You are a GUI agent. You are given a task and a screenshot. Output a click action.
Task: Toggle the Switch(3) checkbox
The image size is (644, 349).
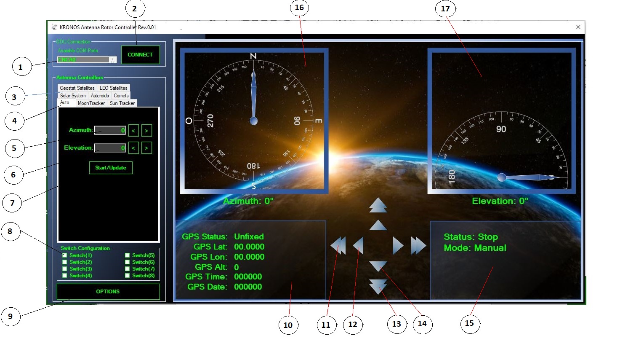[x=65, y=269]
